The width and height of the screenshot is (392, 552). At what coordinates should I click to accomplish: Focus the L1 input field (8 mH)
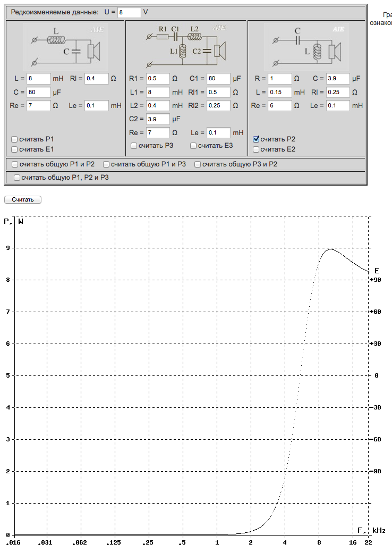point(158,92)
